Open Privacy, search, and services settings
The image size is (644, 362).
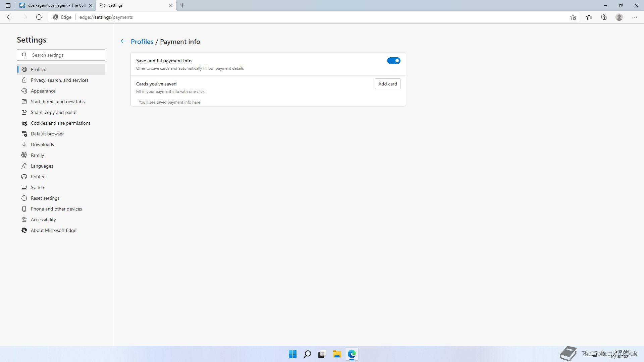[x=61, y=80]
